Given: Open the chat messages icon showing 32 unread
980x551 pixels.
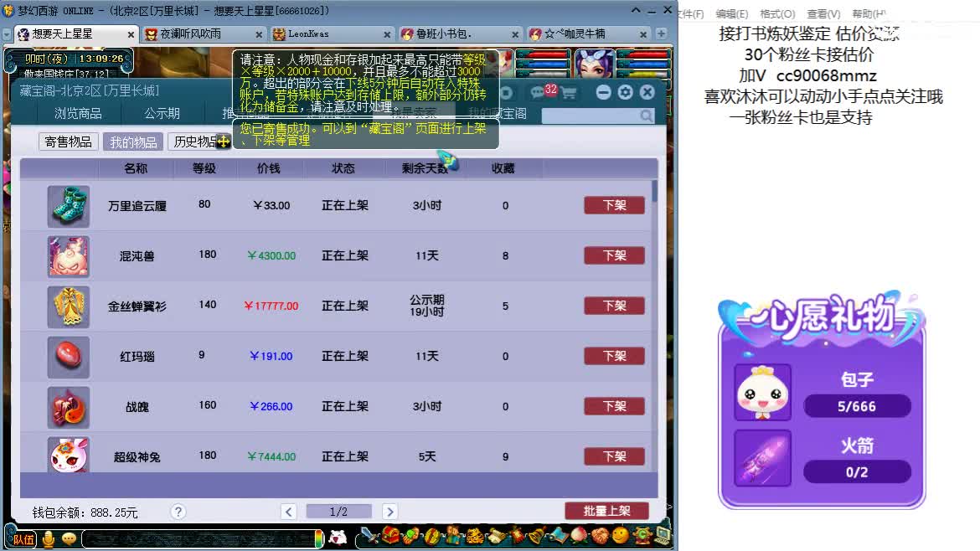Looking at the screenshot, I should (535, 94).
